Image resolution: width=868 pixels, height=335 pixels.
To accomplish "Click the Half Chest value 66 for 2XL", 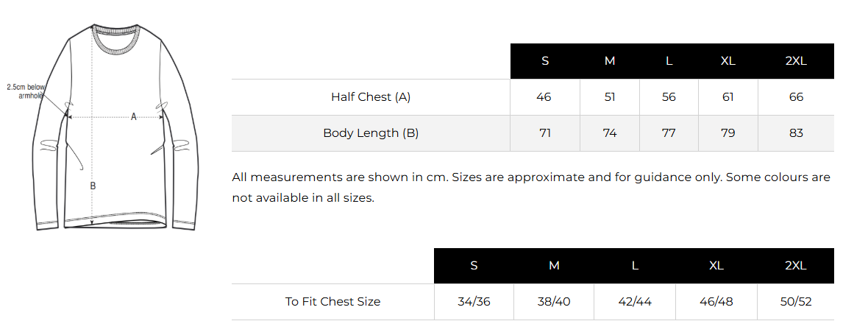I will pos(796,97).
